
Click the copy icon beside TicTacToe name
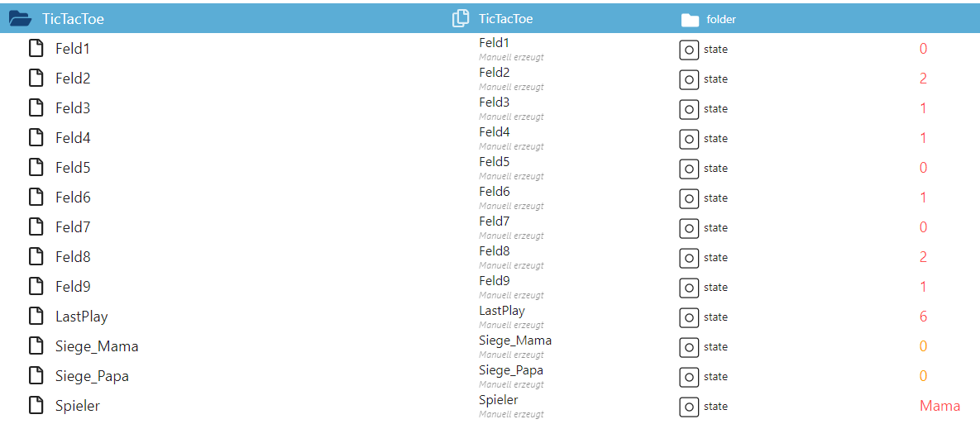coord(461,18)
